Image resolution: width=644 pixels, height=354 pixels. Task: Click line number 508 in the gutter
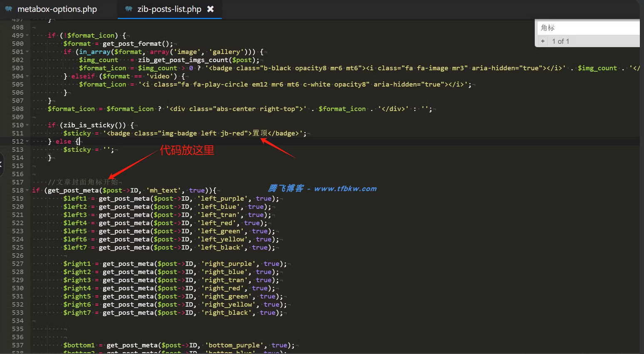17,109
